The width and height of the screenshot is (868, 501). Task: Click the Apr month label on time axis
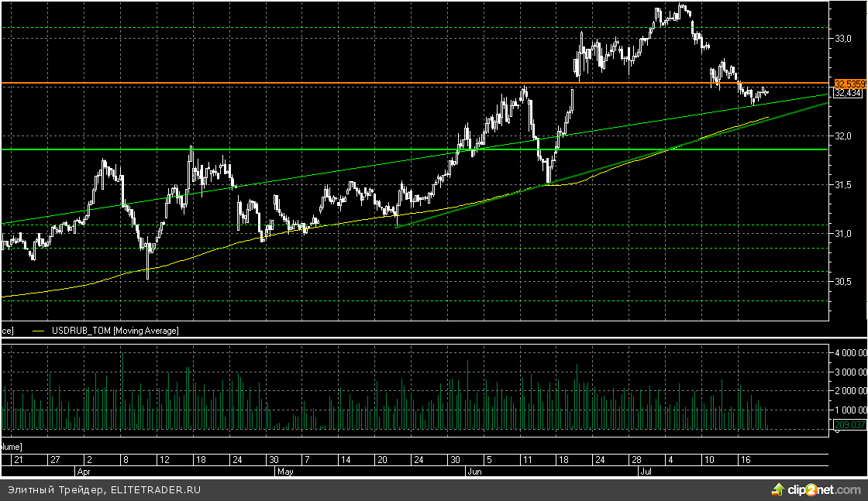coord(83,470)
